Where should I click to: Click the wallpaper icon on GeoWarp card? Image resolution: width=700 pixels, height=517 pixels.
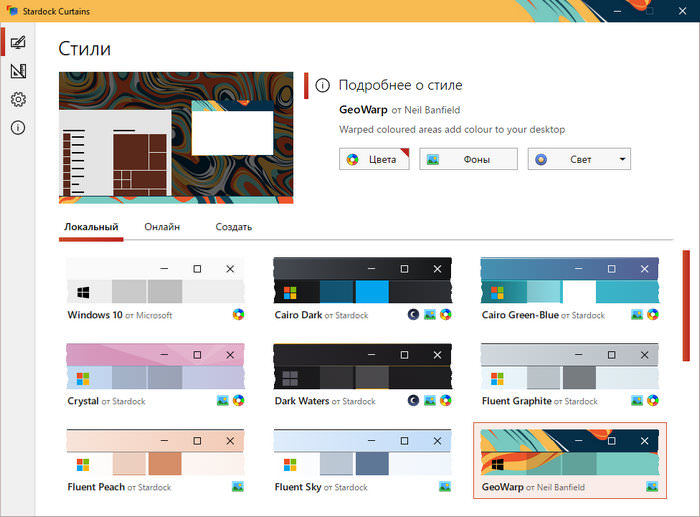click(x=652, y=487)
